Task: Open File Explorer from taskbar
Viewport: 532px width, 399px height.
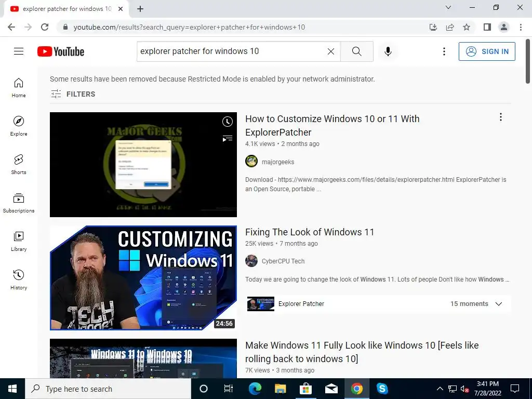Action: [x=280, y=389]
